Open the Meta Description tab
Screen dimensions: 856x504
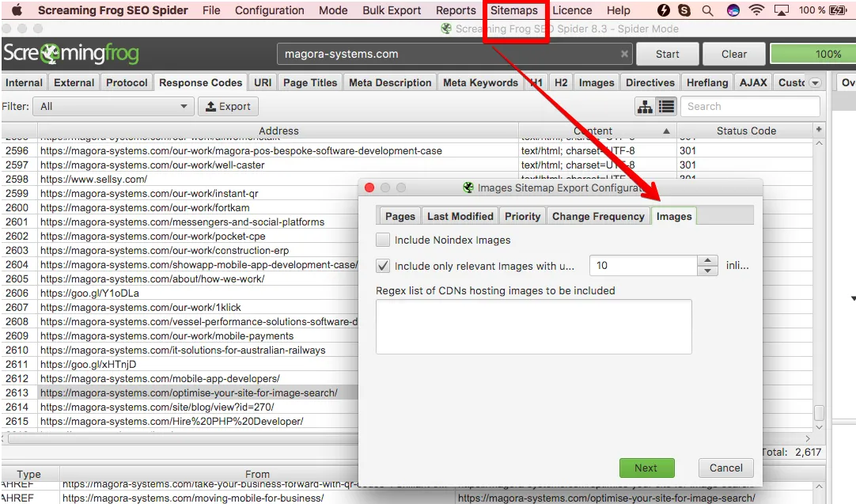(390, 82)
